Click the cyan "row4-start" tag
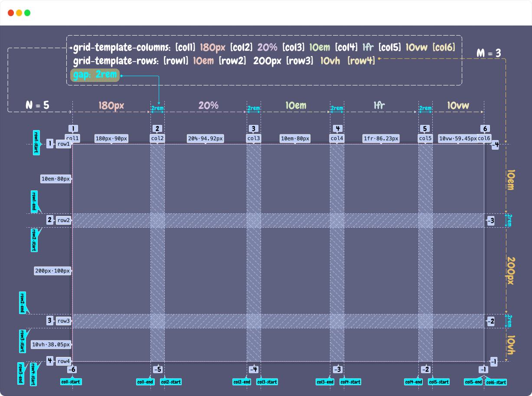 33,374
